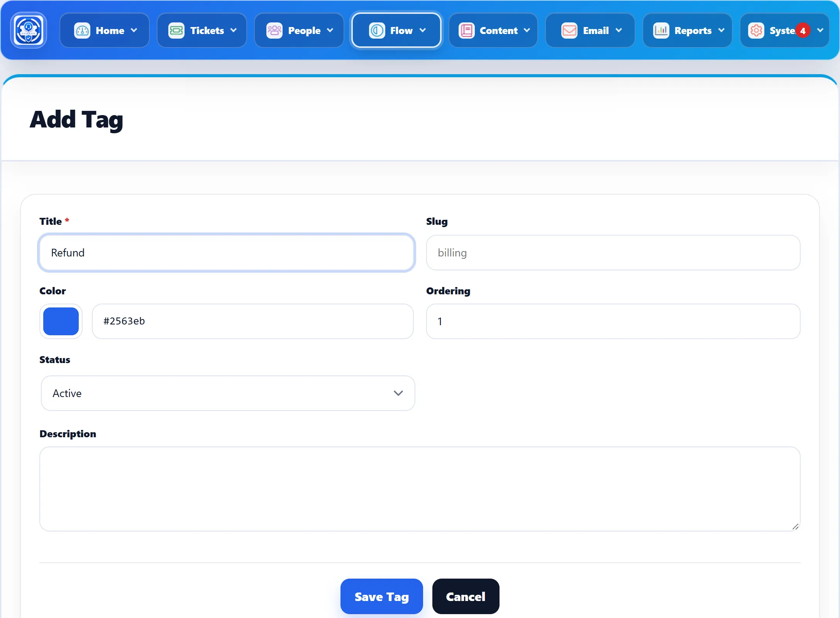This screenshot has height=618, width=840.
Task: Click the People group icon
Action: pyautogui.click(x=274, y=31)
